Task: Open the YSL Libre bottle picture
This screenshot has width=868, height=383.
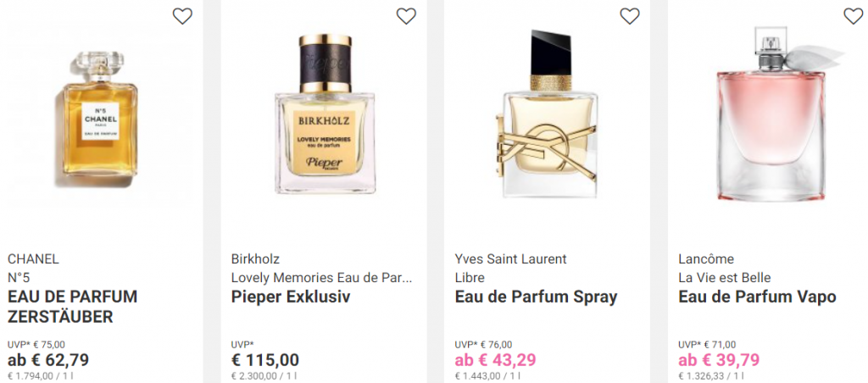Action: [x=548, y=114]
